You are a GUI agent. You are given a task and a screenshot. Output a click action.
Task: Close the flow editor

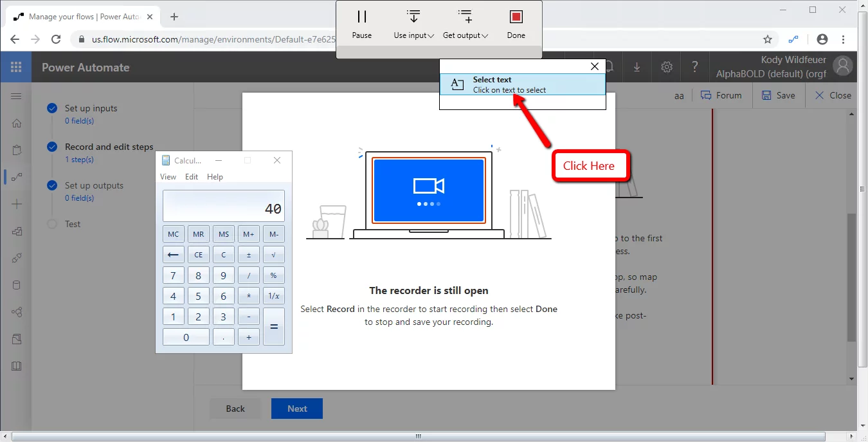tap(833, 95)
